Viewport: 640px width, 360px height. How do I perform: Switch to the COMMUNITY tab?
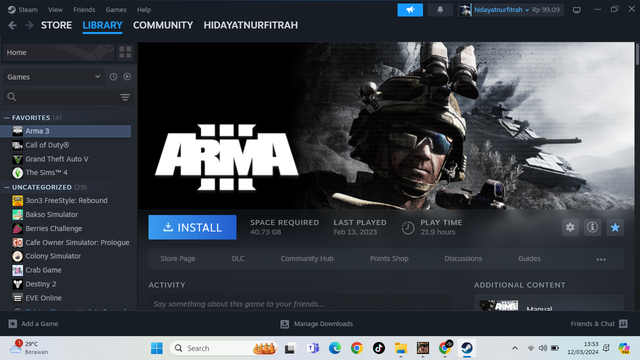click(163, 25)
